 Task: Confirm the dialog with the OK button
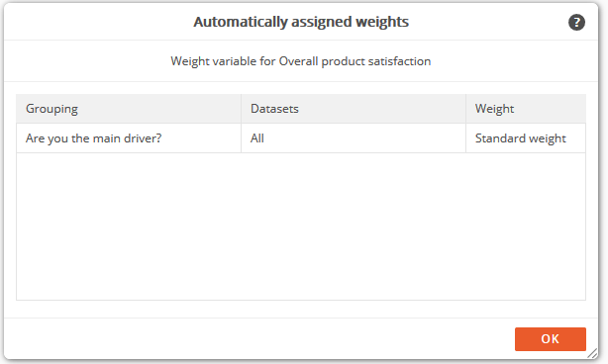point(551,339)
